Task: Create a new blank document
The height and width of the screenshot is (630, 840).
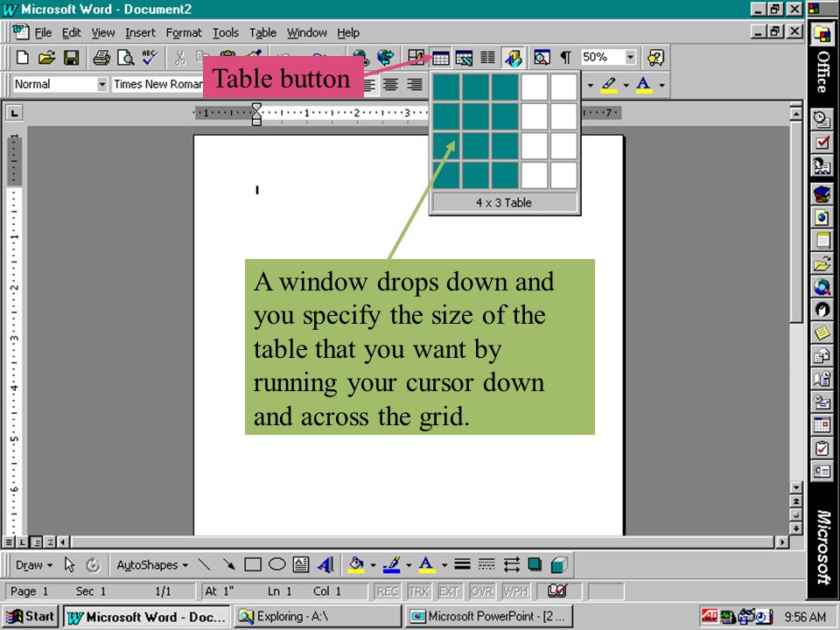Action: click(23, 58)
